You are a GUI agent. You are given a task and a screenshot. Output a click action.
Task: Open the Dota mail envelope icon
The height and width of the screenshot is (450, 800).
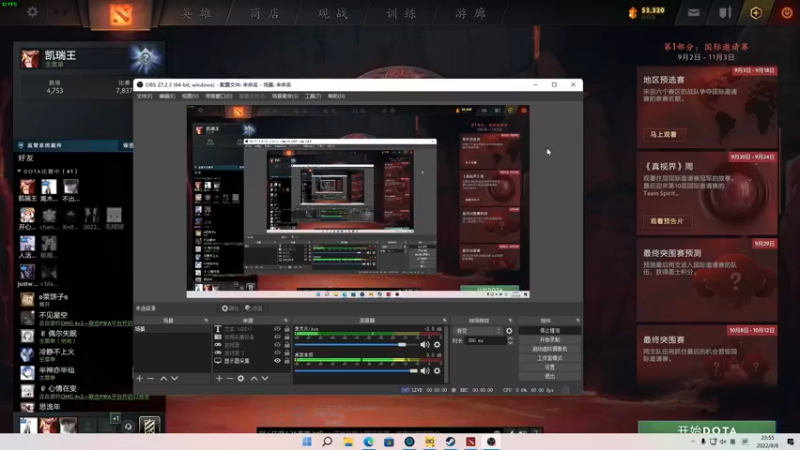[693, 13]
